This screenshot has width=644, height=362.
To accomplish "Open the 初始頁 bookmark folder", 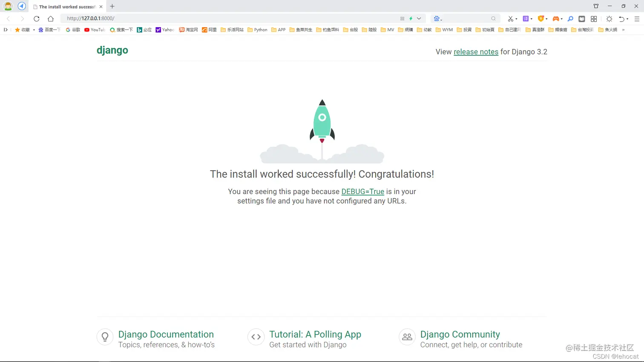I will 485,30.
